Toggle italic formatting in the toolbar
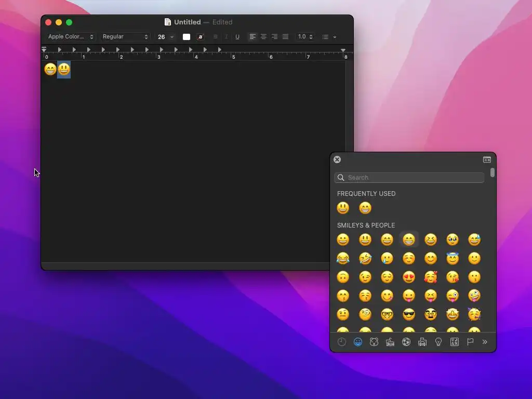The image size is (532, 399). [x=227, y=37]
